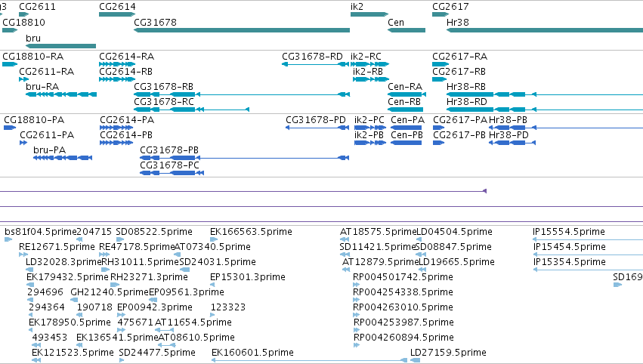
Task: Click EST EK160601.5prime
Action: pos(310,360)
